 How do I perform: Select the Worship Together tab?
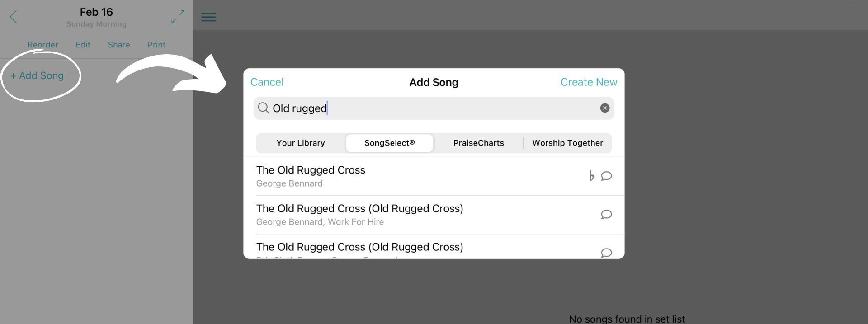[x=567, y=143]
